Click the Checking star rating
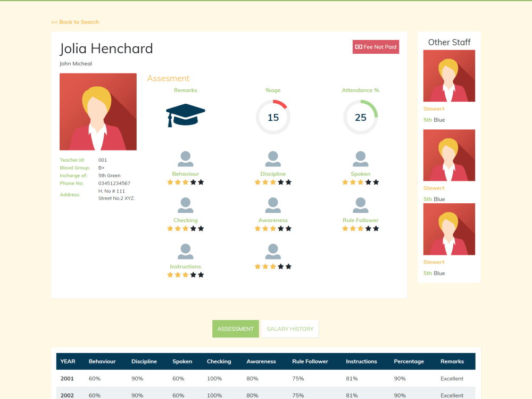This screenshot has height=399, width=532. click(x=185, y=228)
